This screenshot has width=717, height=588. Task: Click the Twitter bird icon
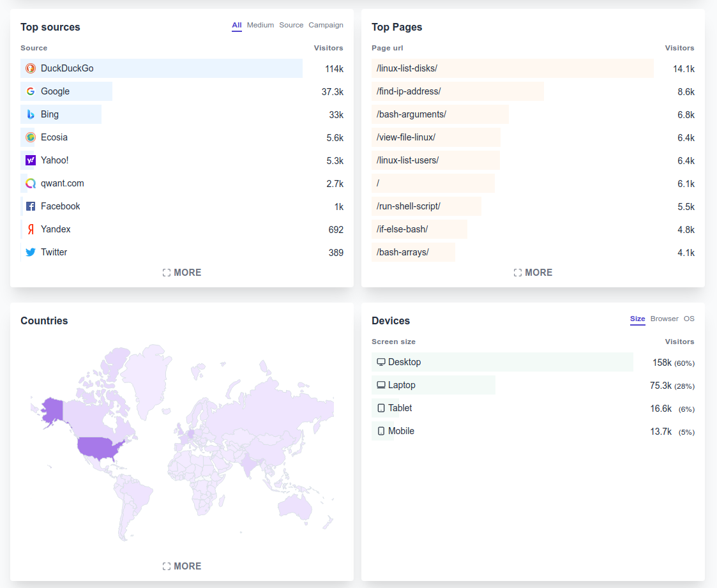(x=31, y=252)
